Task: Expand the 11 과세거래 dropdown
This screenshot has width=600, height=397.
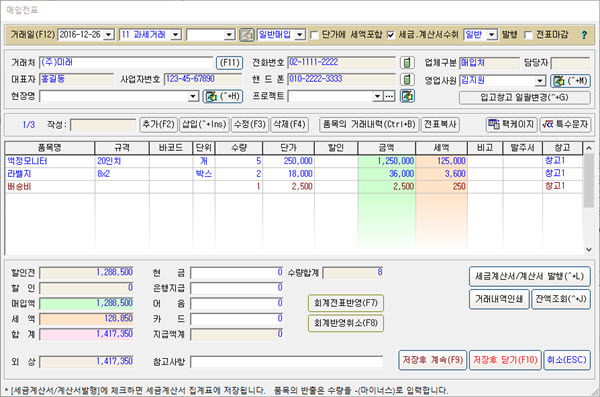Action: tap(176, 35)
